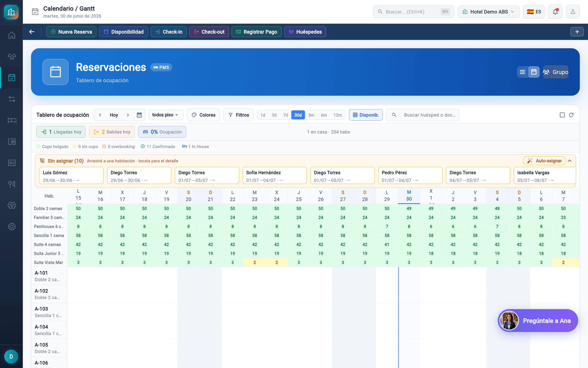Open Sofía Hernández unassigned reservation card
This screenshot has height=368, width=588.
[x=275, y=176]
